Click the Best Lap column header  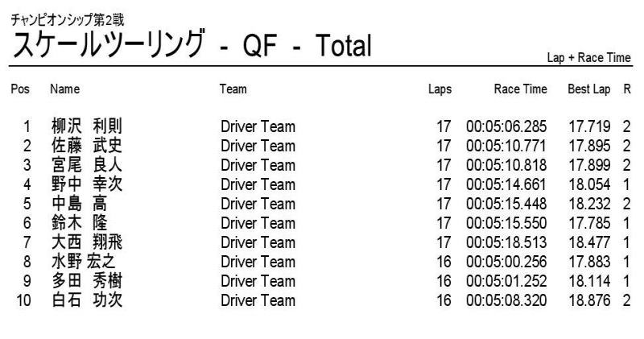[589, 89]
